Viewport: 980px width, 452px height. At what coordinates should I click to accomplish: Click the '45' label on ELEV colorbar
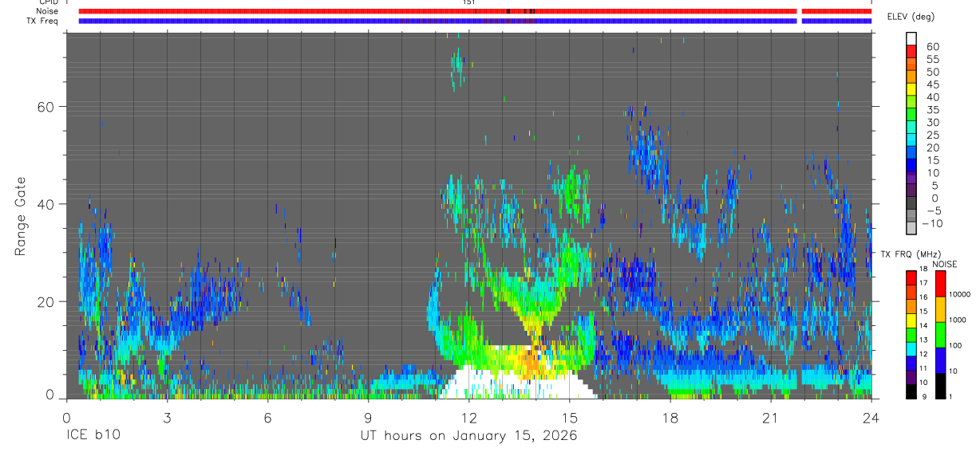point(932,85)
